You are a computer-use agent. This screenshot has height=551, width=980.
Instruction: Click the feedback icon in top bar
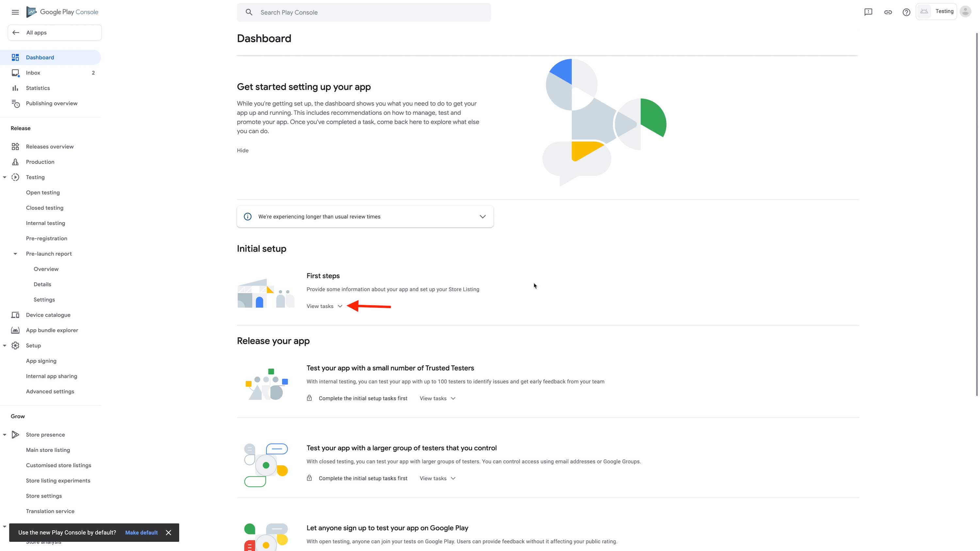868,12
